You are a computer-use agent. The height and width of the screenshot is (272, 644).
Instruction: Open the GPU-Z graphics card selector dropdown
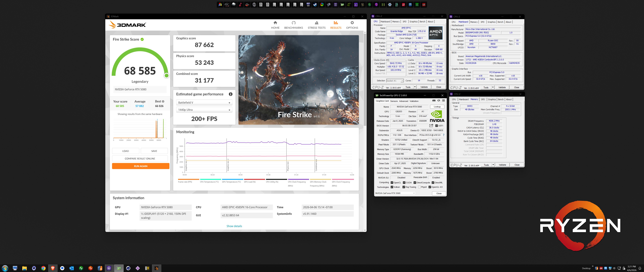point(395,193)
